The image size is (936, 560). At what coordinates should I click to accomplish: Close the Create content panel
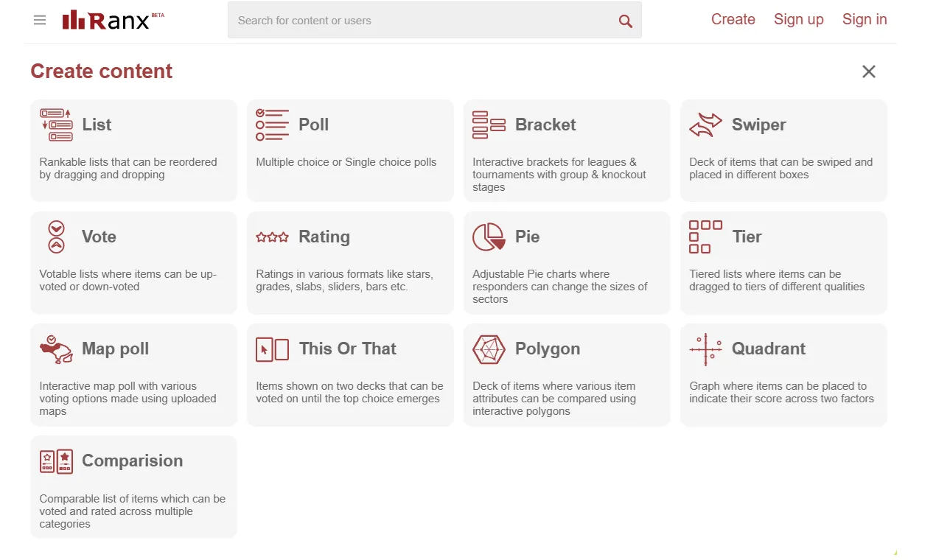click(869, 71)
